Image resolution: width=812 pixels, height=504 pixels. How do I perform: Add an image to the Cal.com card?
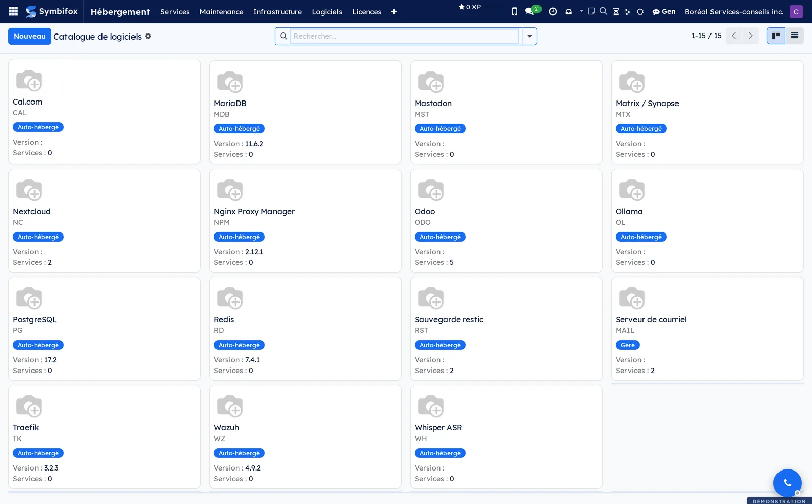click(29, 80)
